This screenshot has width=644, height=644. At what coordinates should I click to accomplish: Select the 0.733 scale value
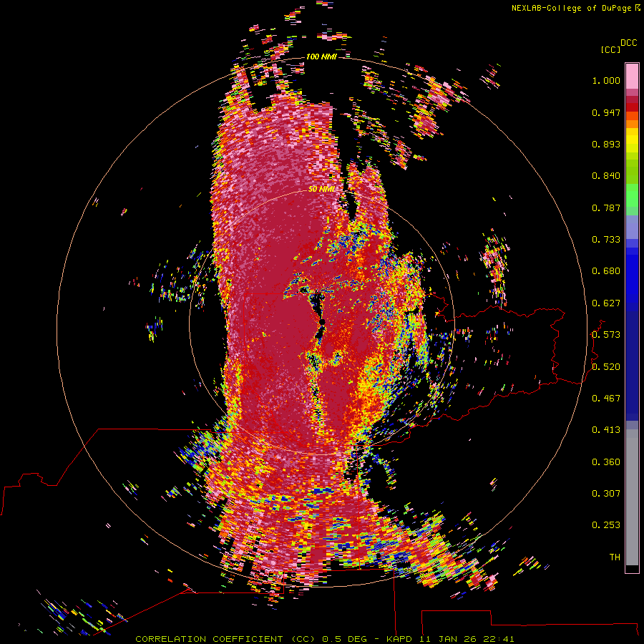[x=606, y=240]
